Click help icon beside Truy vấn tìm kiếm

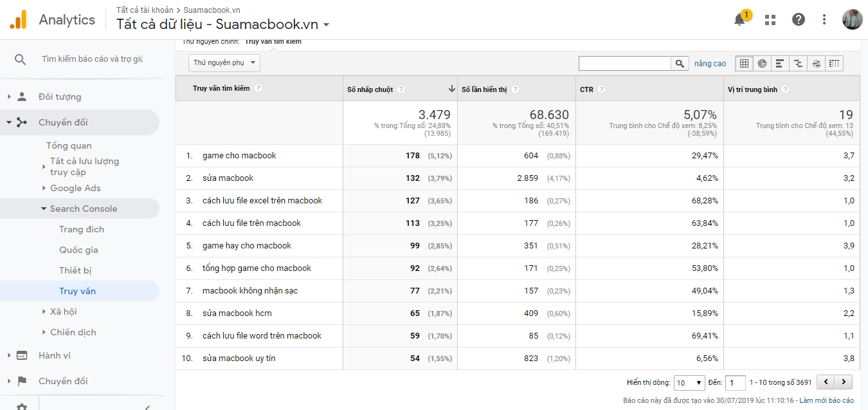(x=258, y=88)
